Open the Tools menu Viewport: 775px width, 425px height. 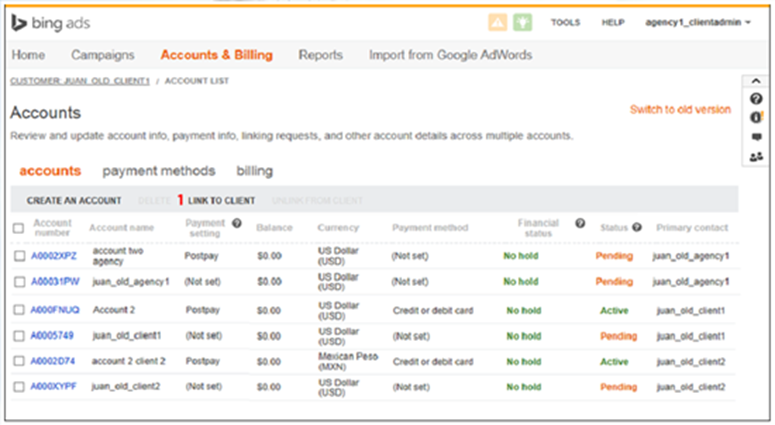[x=565, y=22]
